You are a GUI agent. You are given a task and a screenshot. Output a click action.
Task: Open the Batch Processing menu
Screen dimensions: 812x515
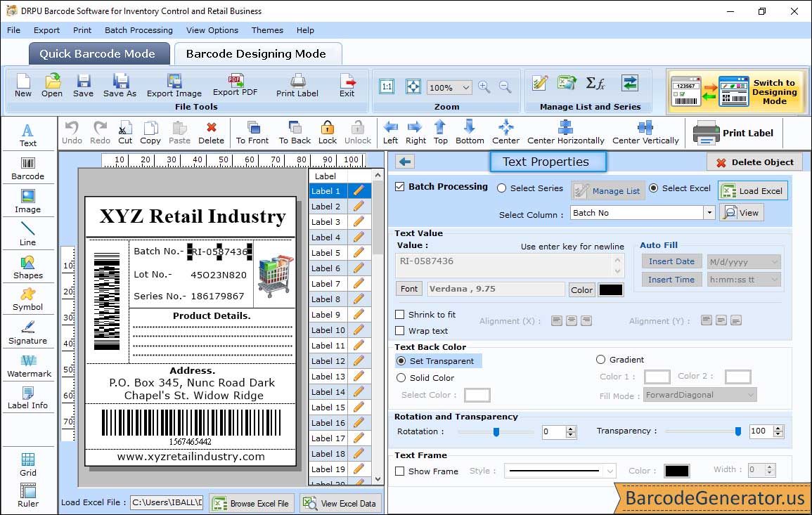(x=138, y=30)
